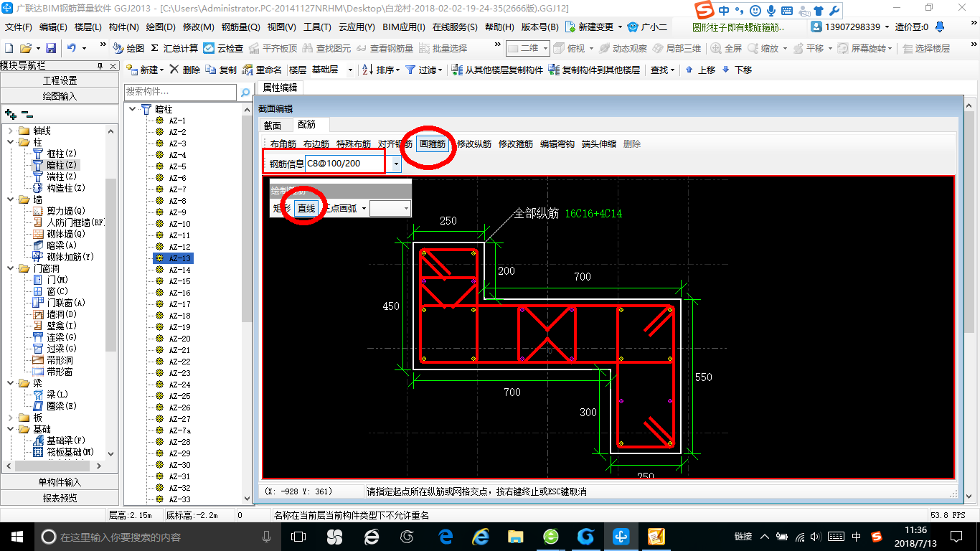Open the 工程设置 section
980x551 pixels.
coord(60,80)
